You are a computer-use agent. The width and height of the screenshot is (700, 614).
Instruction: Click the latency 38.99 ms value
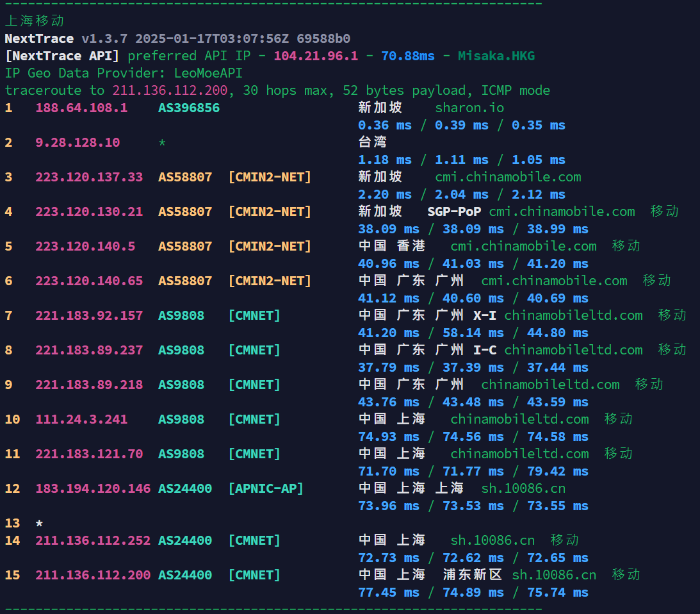pos(558,229)
